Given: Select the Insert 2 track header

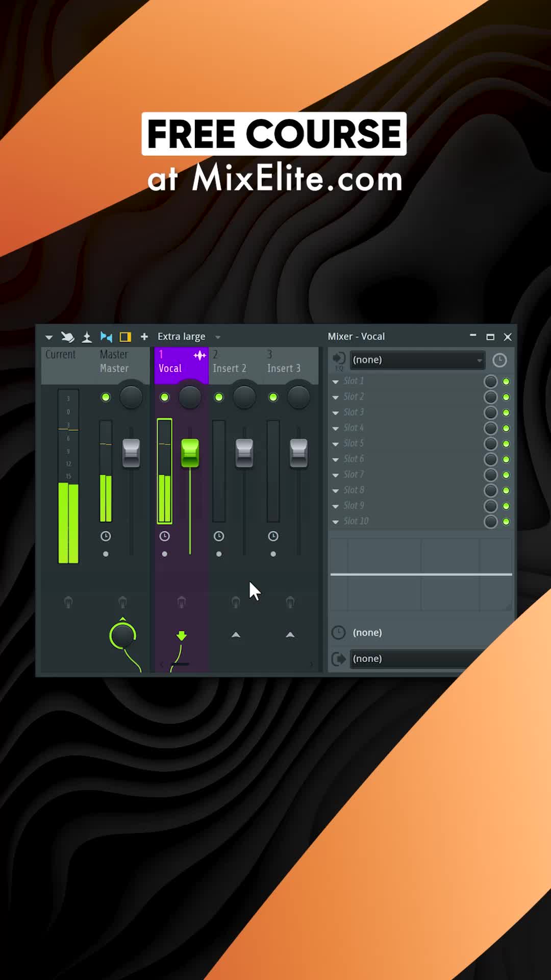Looking at the screenshot, I should 235,365.
